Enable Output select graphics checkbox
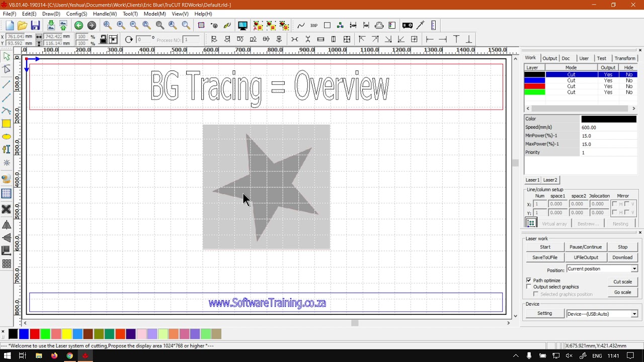This screenshot has width=644, height=362. [529, 287]
